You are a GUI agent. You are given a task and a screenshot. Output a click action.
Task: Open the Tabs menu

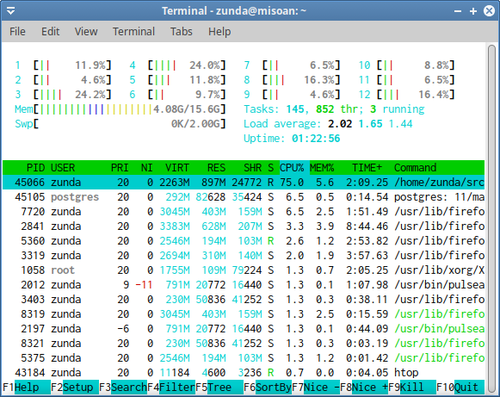181,32
